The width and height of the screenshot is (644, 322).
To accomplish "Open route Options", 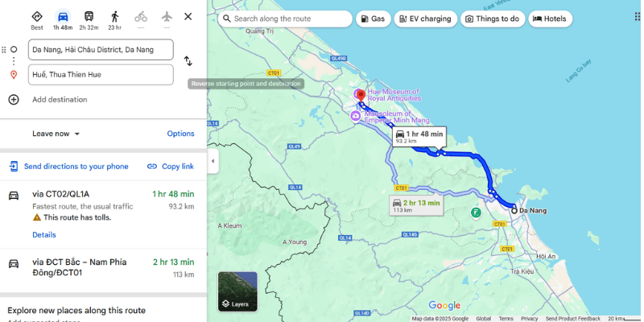I will point(180,134).
